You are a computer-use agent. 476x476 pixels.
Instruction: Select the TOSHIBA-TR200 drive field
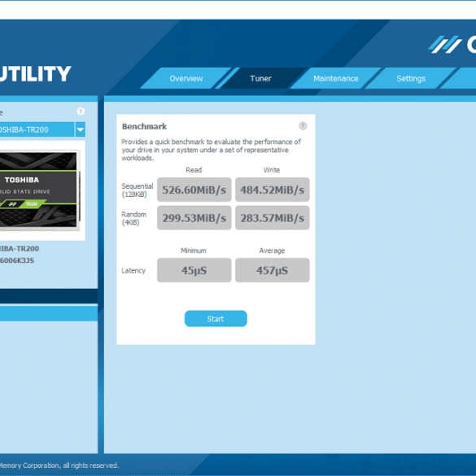(37, 129)
